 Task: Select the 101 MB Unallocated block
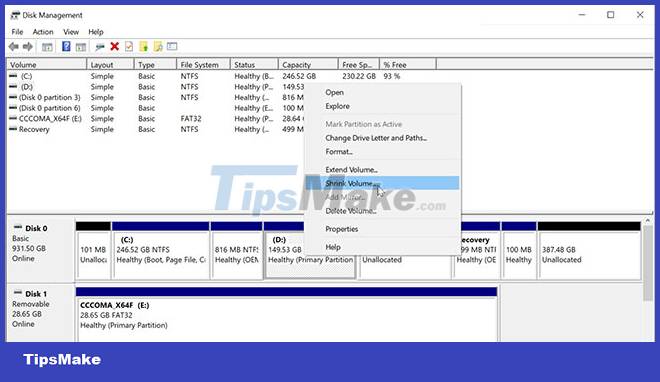tap(93, 251)
